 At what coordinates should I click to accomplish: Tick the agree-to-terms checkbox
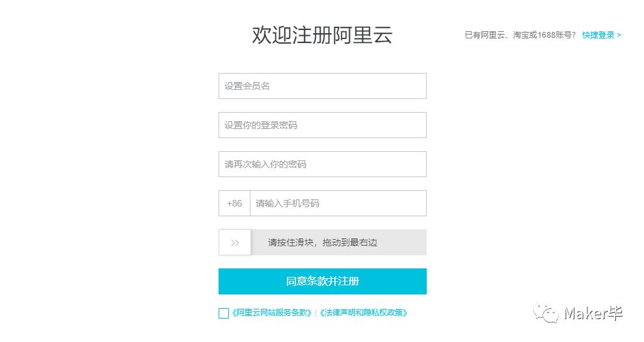[x=224, y=313]
